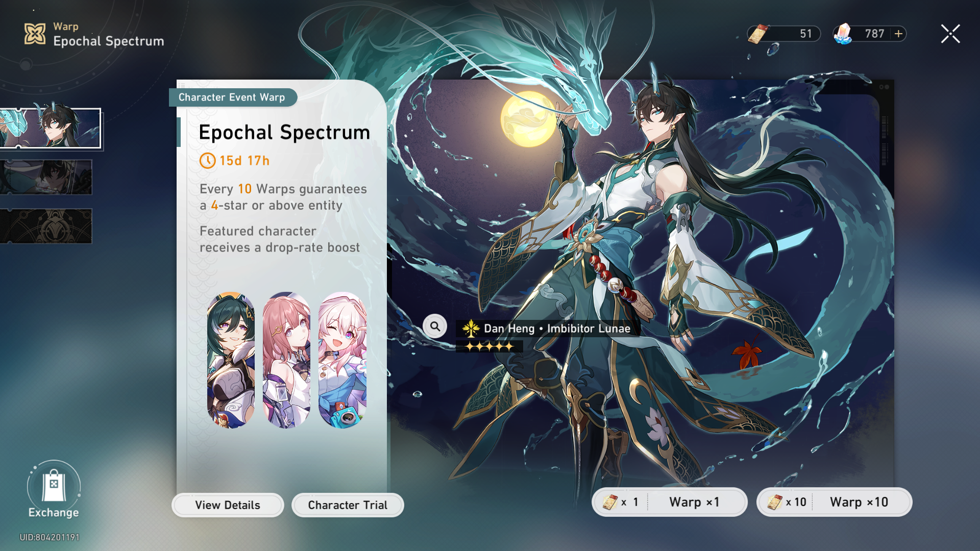
Task: Select the Dan Heng banner tab thumbnail
Action: (x=50, y=128)
